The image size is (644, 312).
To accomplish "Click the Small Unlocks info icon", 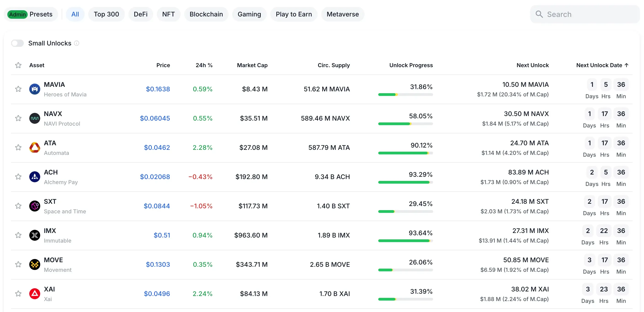I will 77,43.
